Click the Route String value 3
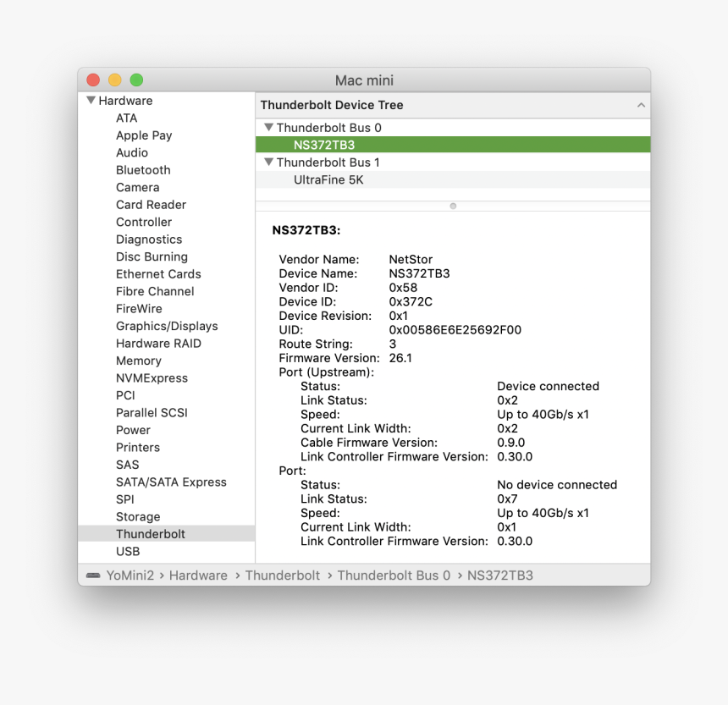 pyautogui.click(x=392, y=344)
